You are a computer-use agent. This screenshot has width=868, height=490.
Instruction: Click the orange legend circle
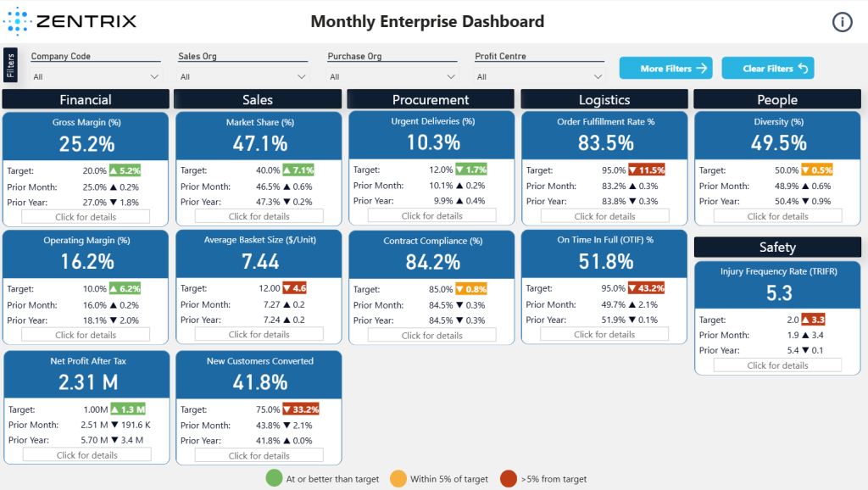(x=398, y=478)
